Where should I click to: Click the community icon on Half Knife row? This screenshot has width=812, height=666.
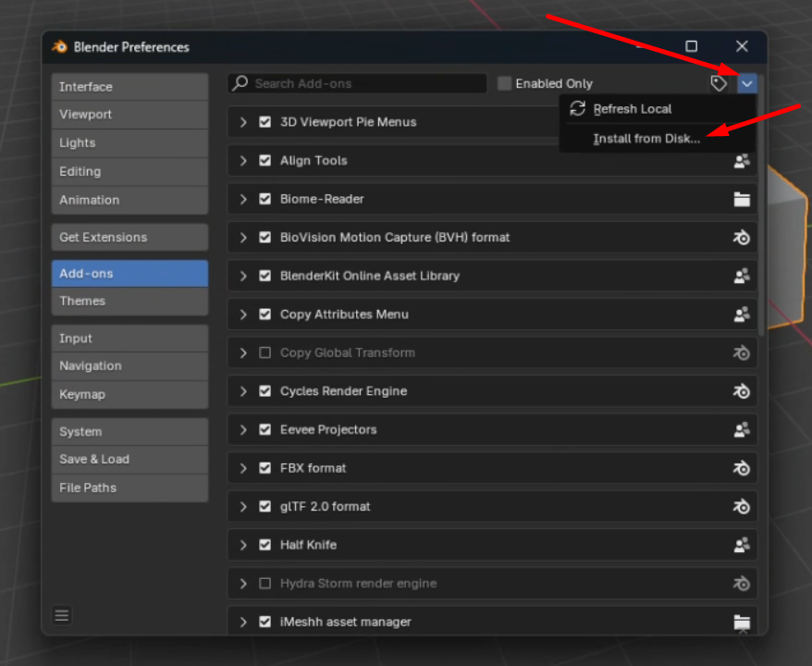[x=741, y=545]
